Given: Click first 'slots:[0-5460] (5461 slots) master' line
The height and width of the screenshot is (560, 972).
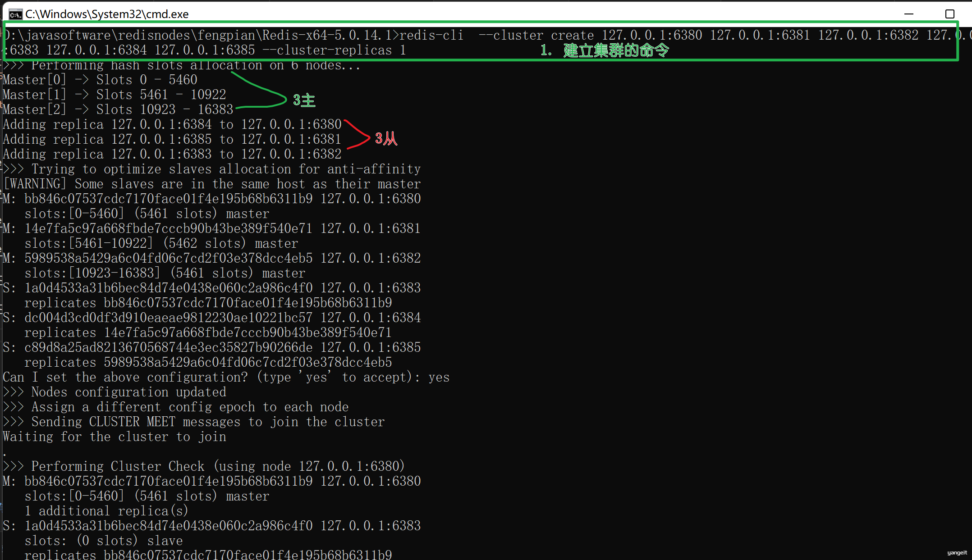Looking at the screenshot, I should pyautogui.click(x=147, y=214).
